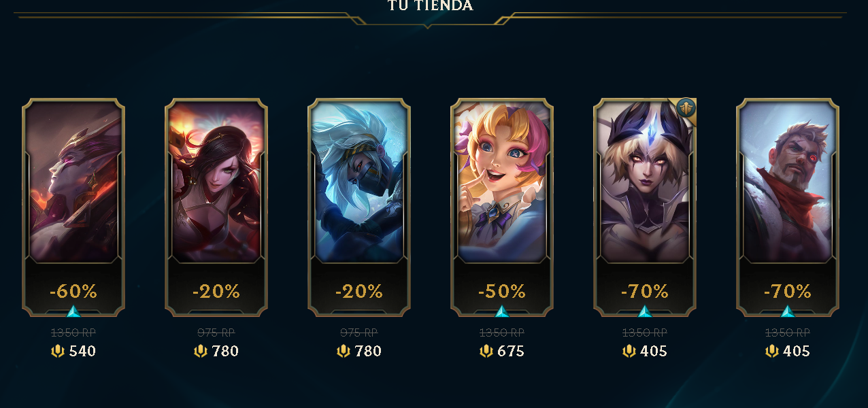Select the crowned blonde woman skin card
Screen dimensions: 868x408
(645, 207)
